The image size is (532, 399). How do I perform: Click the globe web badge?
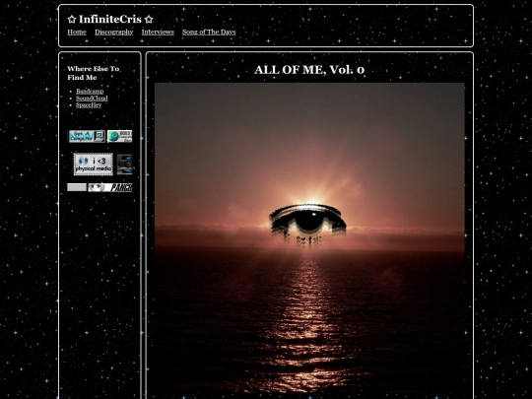coord(120,136)
